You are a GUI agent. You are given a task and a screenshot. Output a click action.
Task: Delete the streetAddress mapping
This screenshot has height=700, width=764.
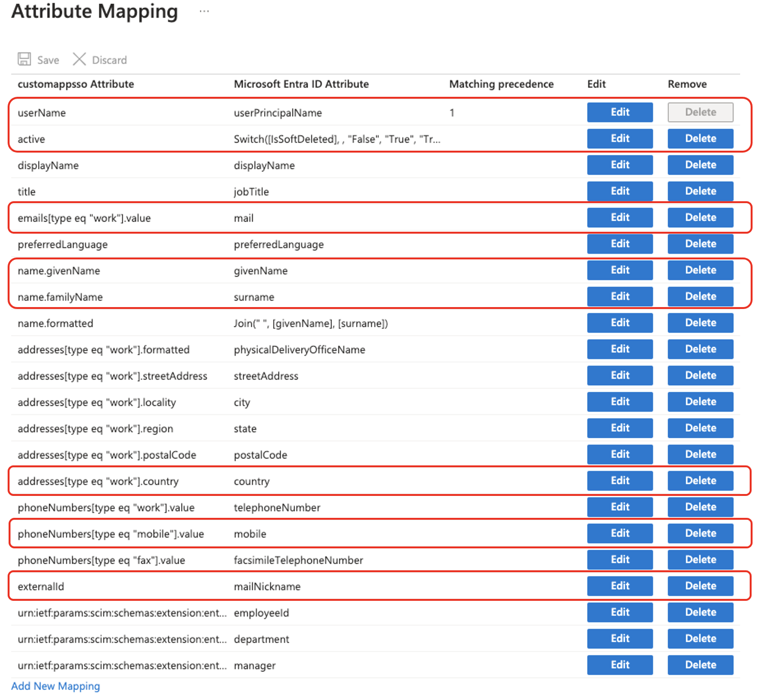(700, 375)
